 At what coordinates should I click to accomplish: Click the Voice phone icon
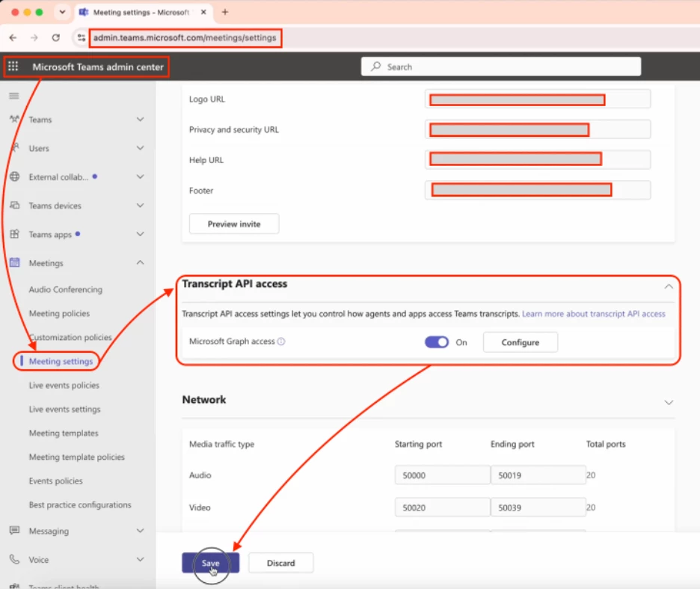15,559
